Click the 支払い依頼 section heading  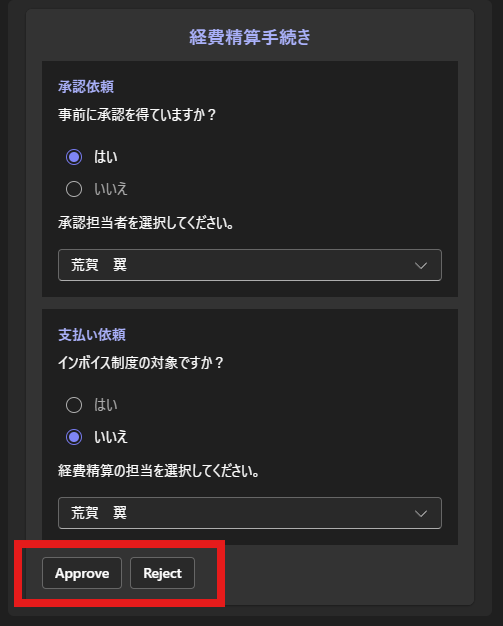pyautogui.click(x=92, y=335)
